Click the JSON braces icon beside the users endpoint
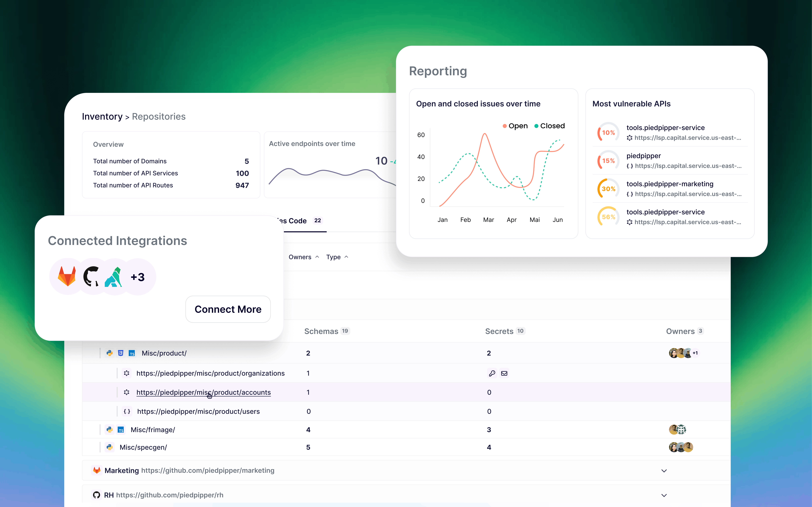Screen dimensions: 812x507 coord(127,411)
